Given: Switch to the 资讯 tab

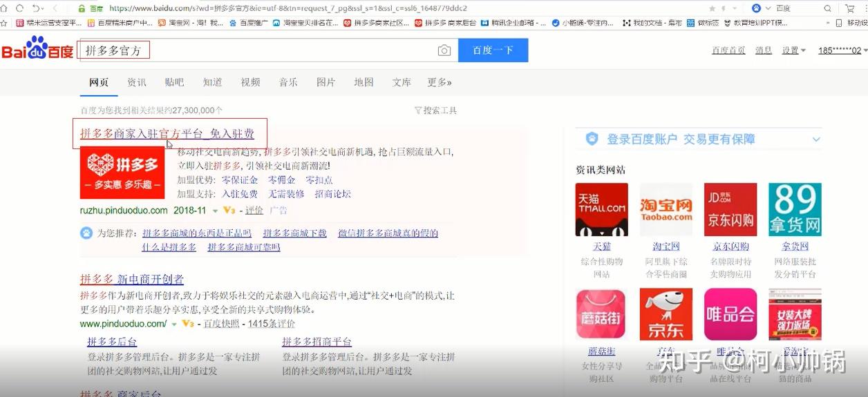Looking at the screenshot, I should tap(137, 82).
